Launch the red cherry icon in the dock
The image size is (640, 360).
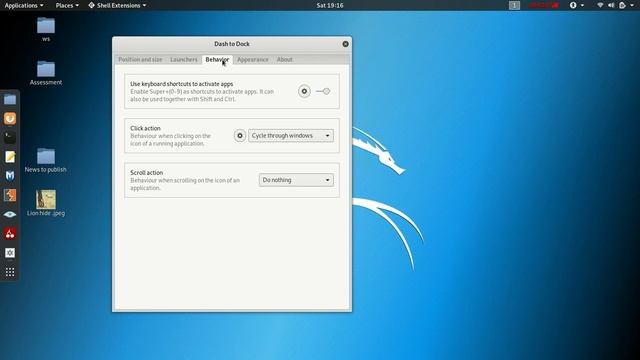click(10, 233)
